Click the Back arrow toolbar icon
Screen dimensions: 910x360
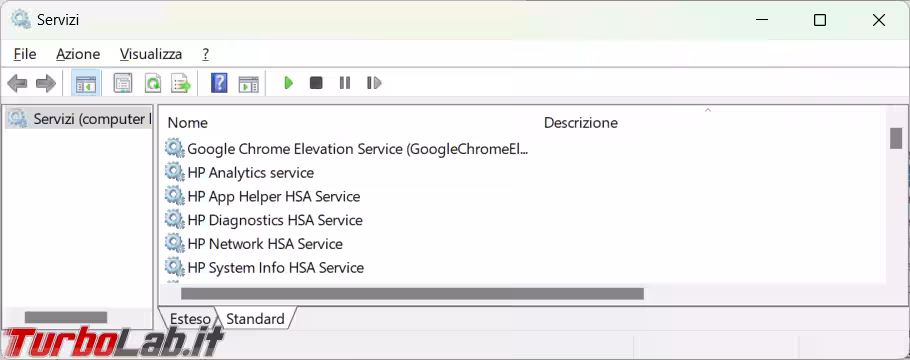click(x=17, y=83)
